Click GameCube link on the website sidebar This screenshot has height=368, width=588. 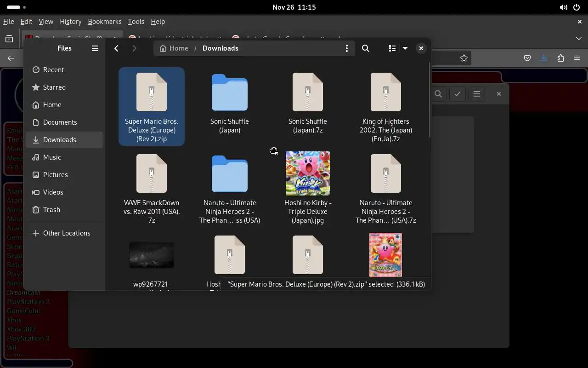(23, 311)
